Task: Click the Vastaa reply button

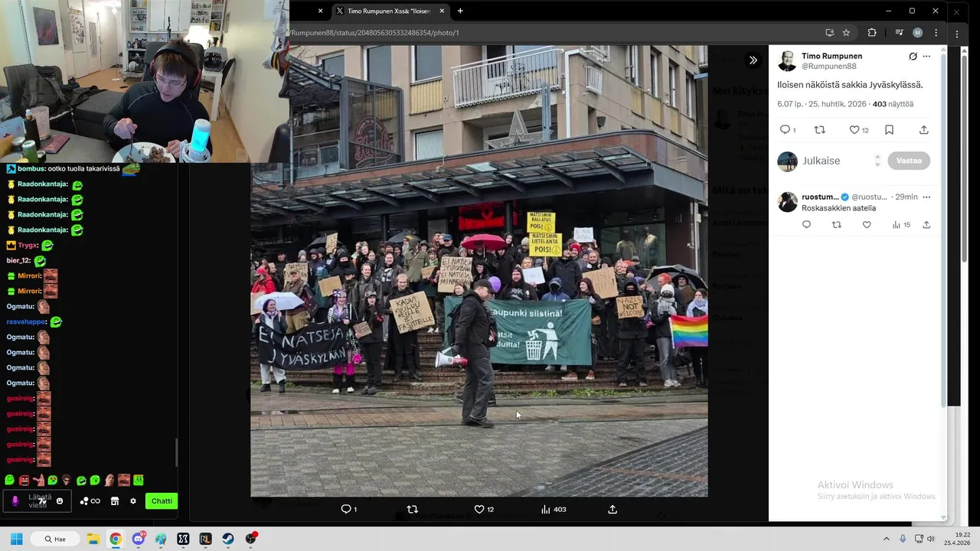Action: click(909, 161)
